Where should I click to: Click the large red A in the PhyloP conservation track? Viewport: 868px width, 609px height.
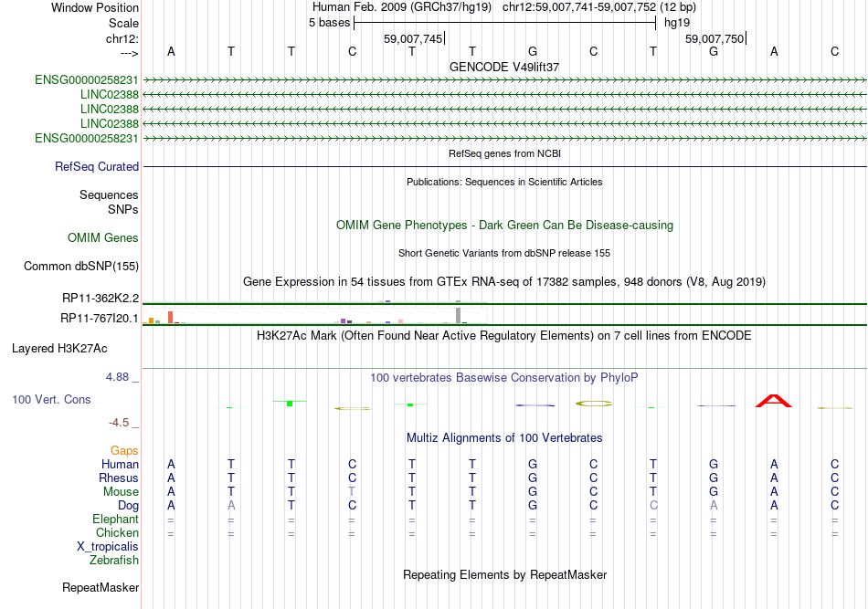tap(774, 401)
